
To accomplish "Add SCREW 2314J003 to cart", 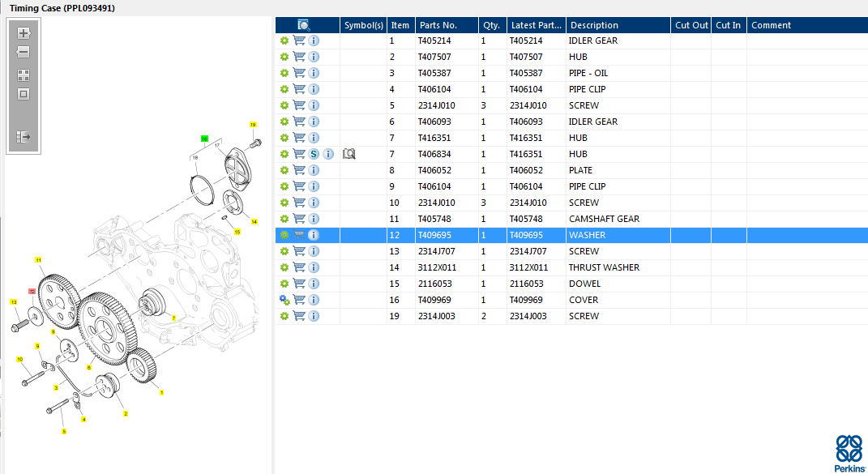I will (x=299, y=316).
